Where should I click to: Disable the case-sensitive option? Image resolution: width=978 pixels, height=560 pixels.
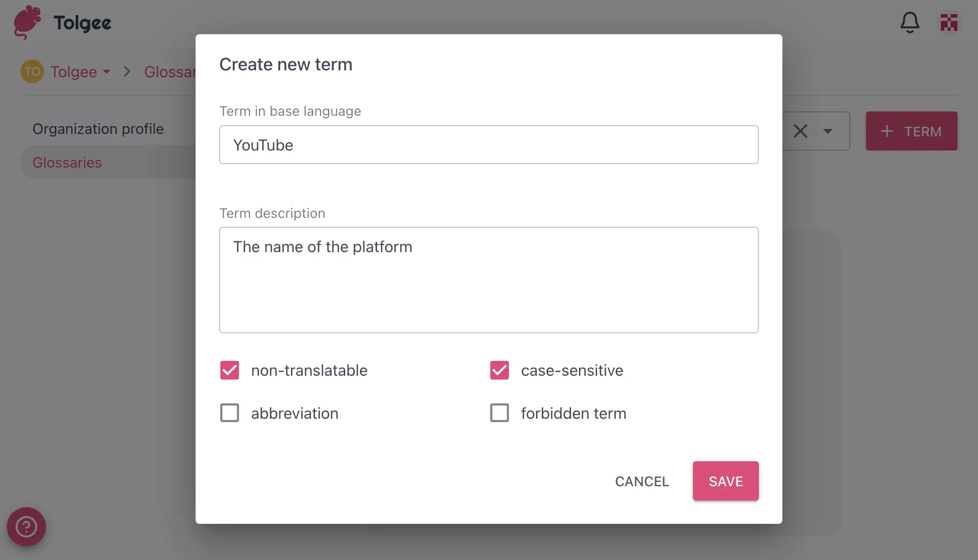(499, 370)
